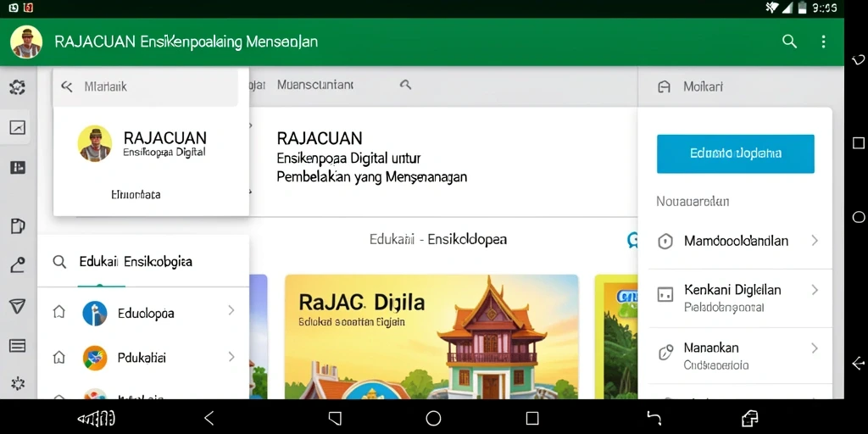This screenshot has width=868, height=434.
Task: Open the RaJAC Dijila house banner
Action: [431, 337]
